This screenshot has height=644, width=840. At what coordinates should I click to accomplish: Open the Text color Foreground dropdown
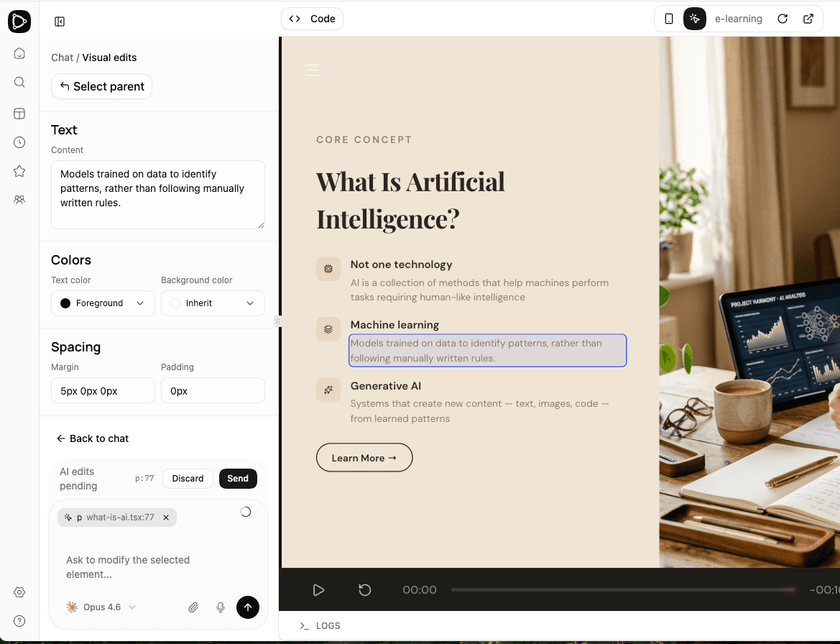pyautogui.click(x=102, y=303)
